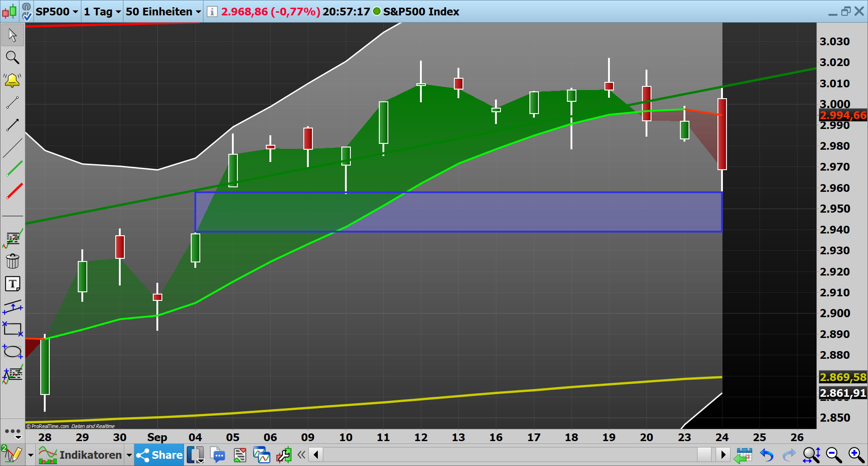Open the wrench chart settings icon

(284, 455)
